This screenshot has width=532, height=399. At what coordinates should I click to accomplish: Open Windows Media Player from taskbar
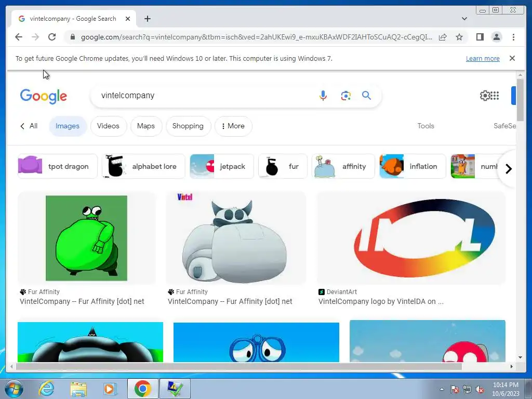[110, 389]
